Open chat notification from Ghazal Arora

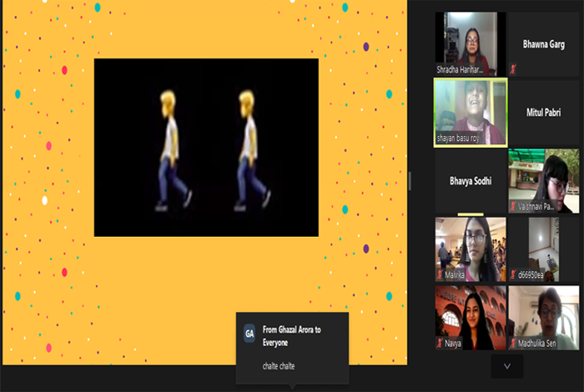coord(292,348)
